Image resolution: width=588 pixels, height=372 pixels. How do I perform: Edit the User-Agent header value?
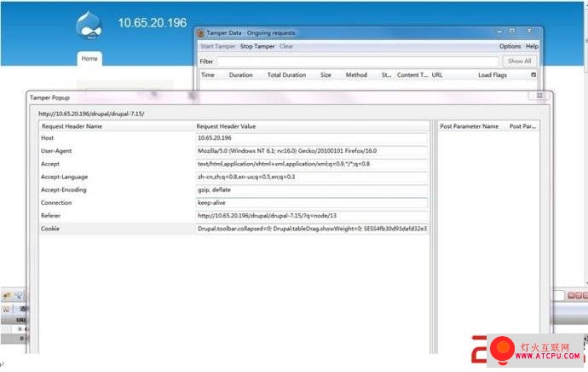(x=311, y=151)
